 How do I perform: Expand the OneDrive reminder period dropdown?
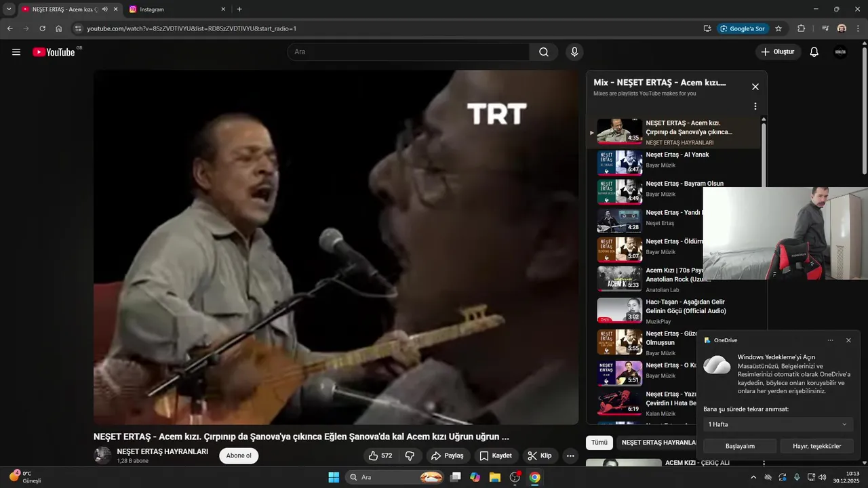click(x=778, y=424)
